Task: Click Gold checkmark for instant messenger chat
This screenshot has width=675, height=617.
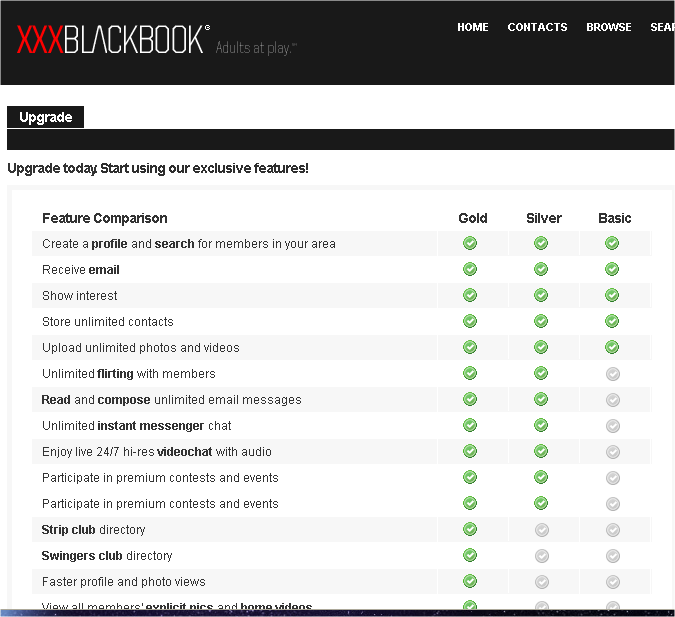Action: pos(470,425)
